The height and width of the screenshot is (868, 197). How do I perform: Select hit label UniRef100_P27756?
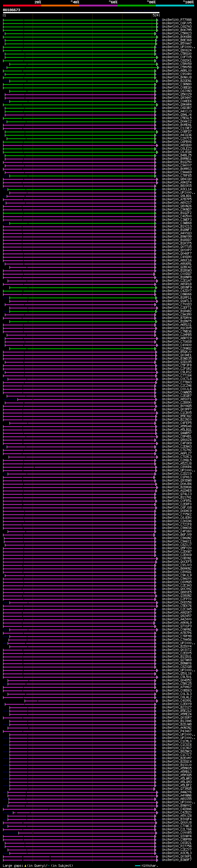[176, 846]
